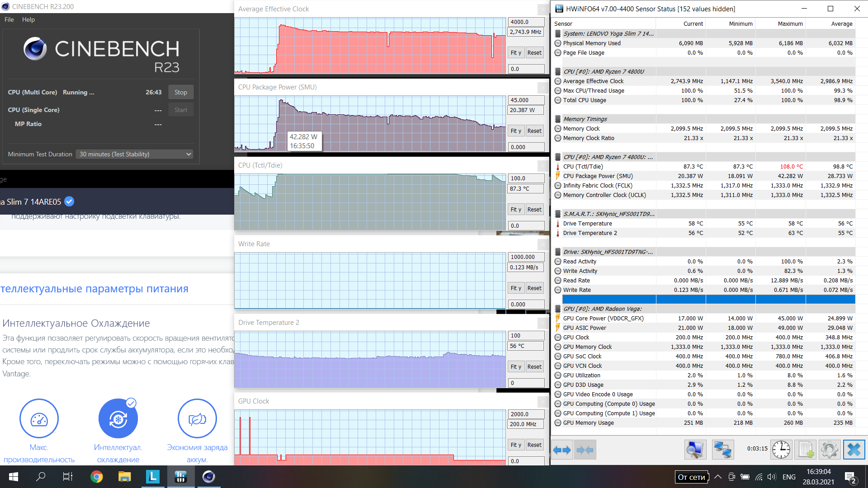Open the taskbar clock showing 16:39:04
Viewport: 868px width, 488px height.
819,477
